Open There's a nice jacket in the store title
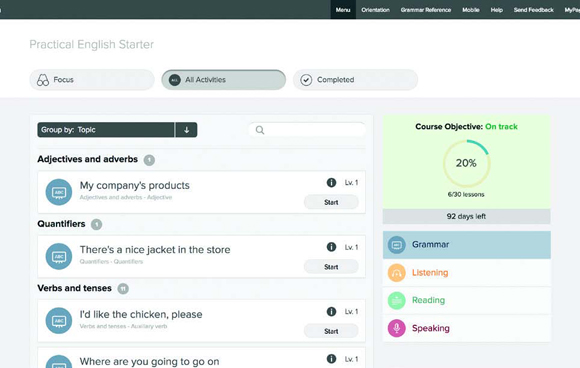Viewport: 580px width, 368px height. (x=155, y=250)
